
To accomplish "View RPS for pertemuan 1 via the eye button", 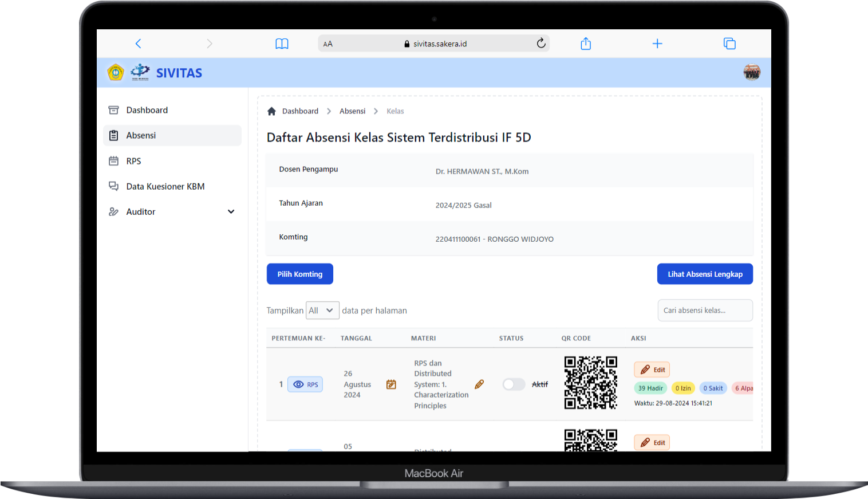I will tap(305, 384).
